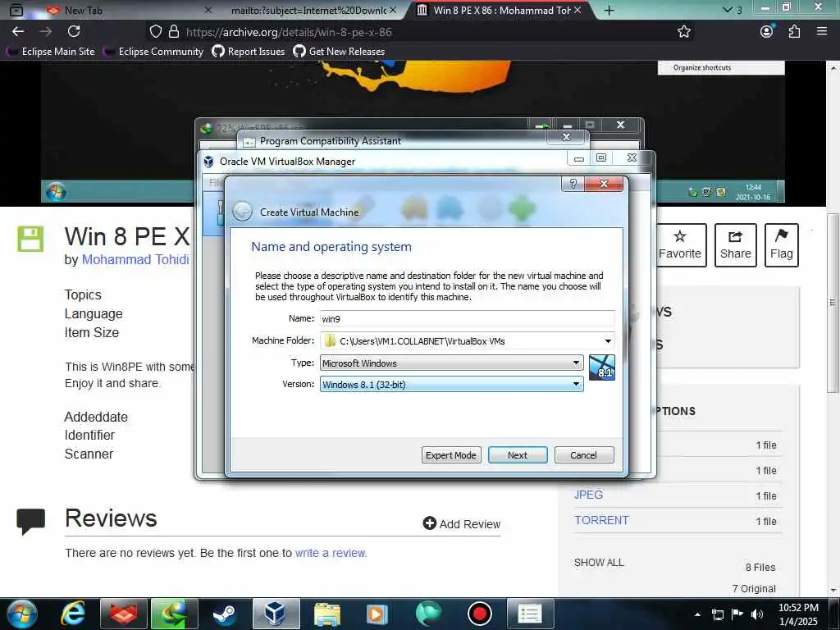Open the Version dropdown showing Windows 8.1
The width and height of the screenshot is (840, 630).
452,384
